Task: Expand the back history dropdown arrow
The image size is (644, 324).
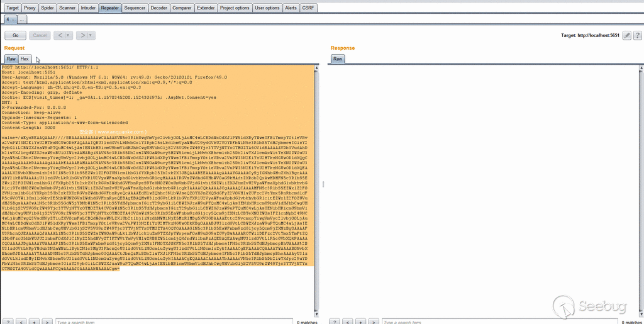Action: point(69,36)
